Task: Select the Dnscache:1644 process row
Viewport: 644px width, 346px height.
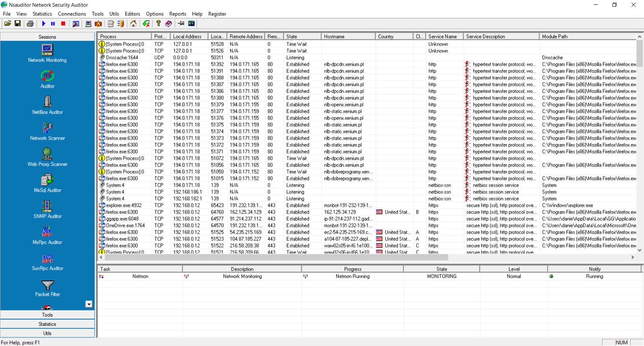Action: pos(367,58)
